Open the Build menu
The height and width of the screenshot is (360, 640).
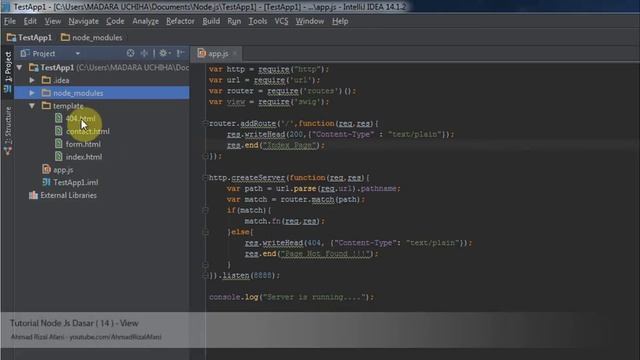click(211, 21)
